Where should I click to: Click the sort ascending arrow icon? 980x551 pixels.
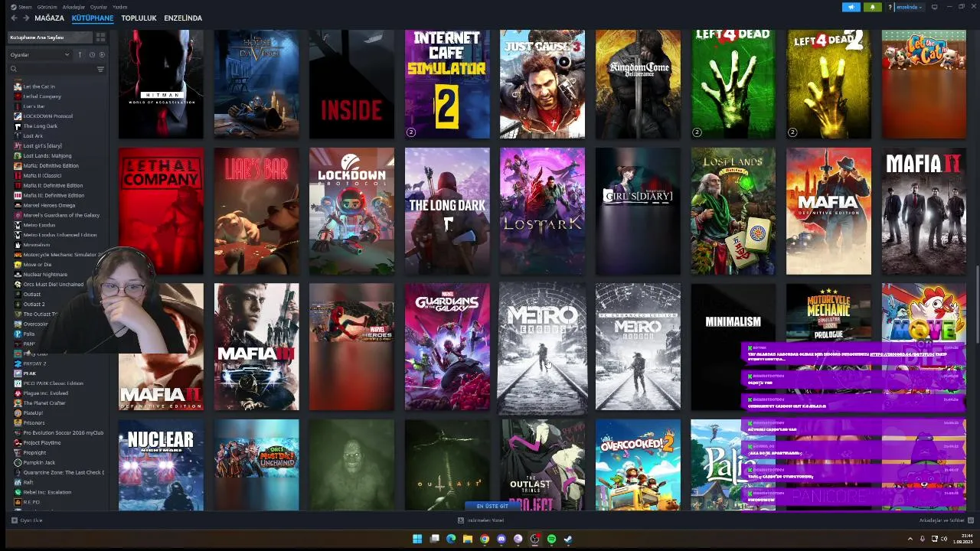coord(80,54)
